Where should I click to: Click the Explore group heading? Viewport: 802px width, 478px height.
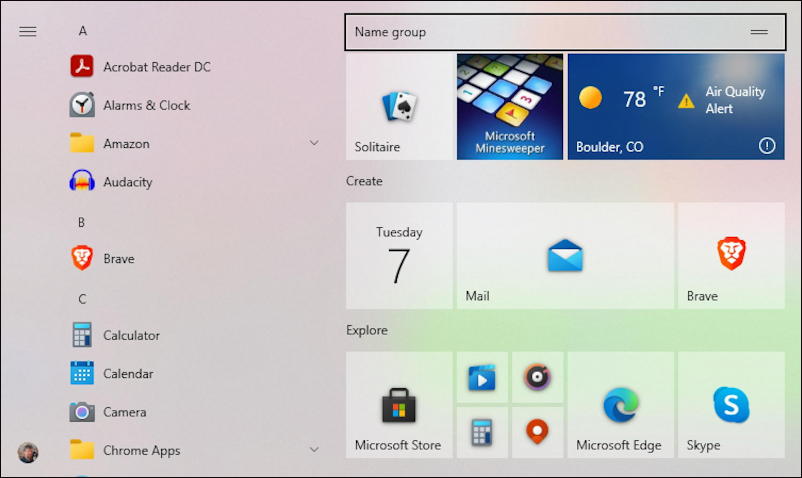(367, 330)
